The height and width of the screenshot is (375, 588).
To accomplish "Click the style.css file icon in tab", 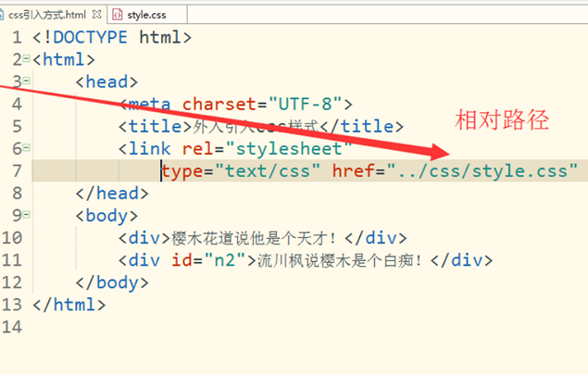I will [x=118, y=15].
